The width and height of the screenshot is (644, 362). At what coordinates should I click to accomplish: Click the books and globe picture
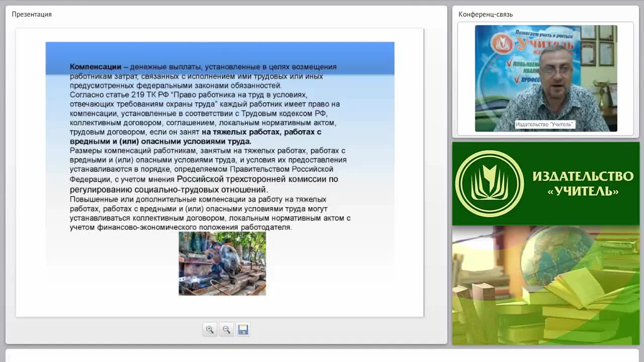click(x=546, y=285)
